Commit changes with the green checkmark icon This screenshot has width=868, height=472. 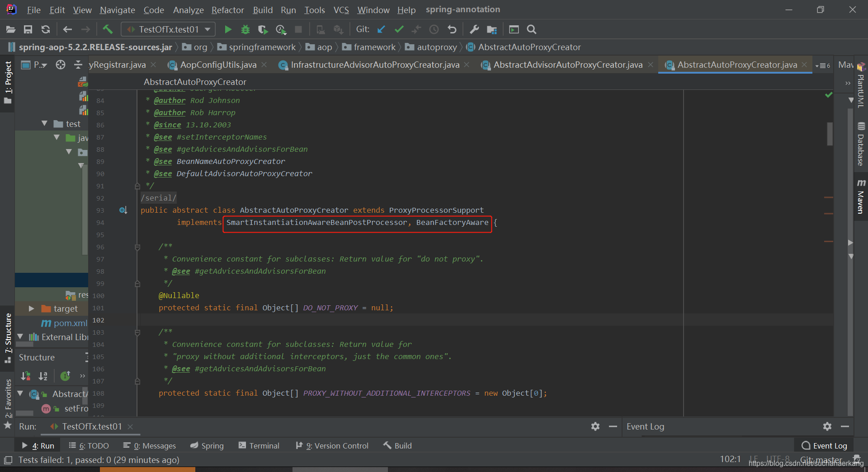point(399,29)
